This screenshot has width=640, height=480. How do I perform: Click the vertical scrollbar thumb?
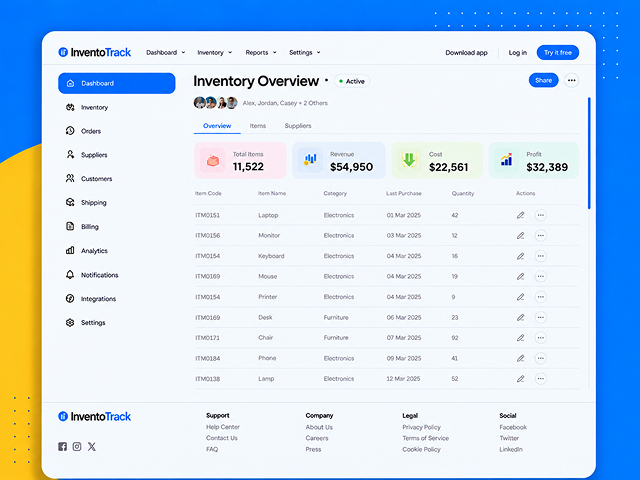click(589, 153)
